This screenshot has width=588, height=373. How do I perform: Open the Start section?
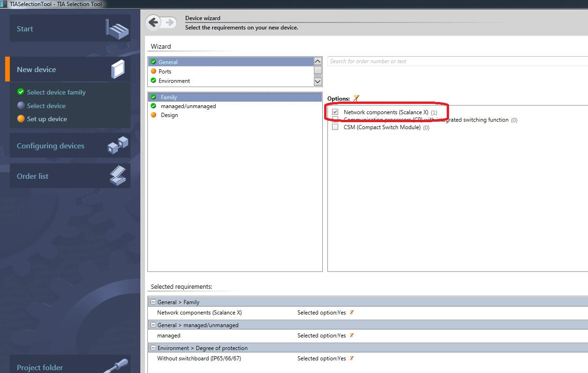70,29
